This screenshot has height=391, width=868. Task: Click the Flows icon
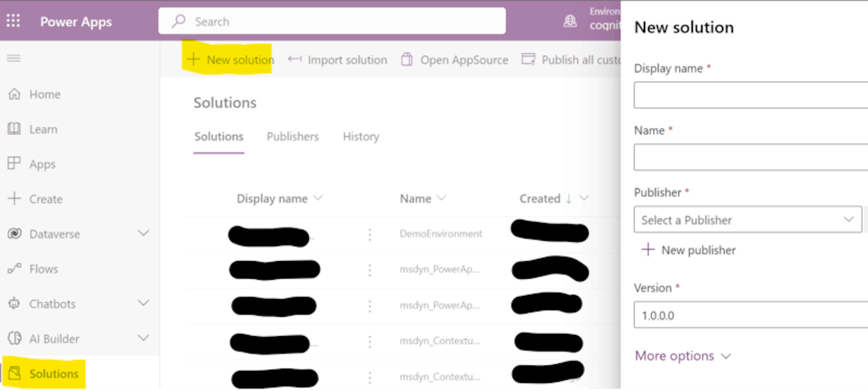[14, 269]
